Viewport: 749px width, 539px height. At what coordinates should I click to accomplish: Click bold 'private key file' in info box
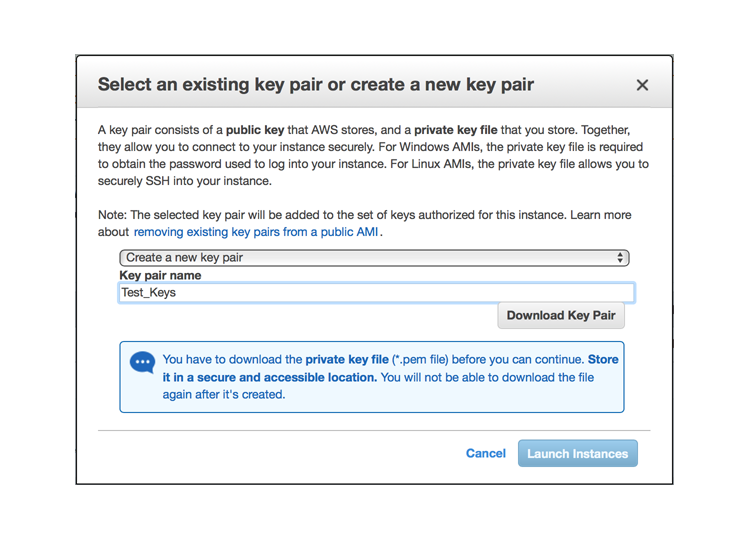[347, 359]
